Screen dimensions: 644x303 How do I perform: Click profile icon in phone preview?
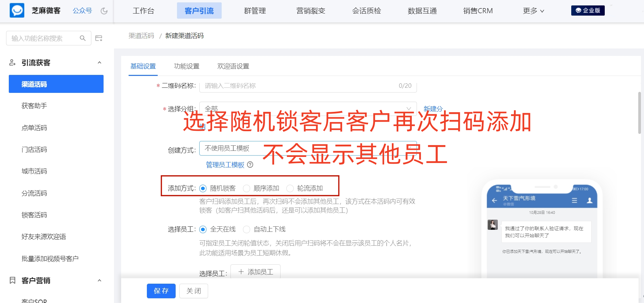(590, 200)
